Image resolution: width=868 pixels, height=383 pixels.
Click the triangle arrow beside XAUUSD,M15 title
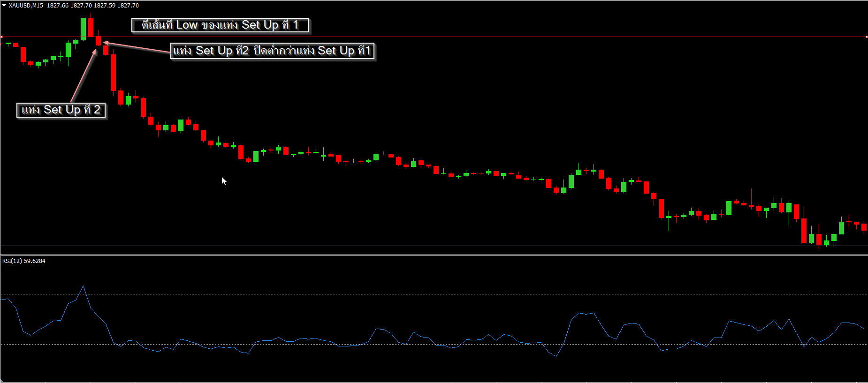point(4,6)
